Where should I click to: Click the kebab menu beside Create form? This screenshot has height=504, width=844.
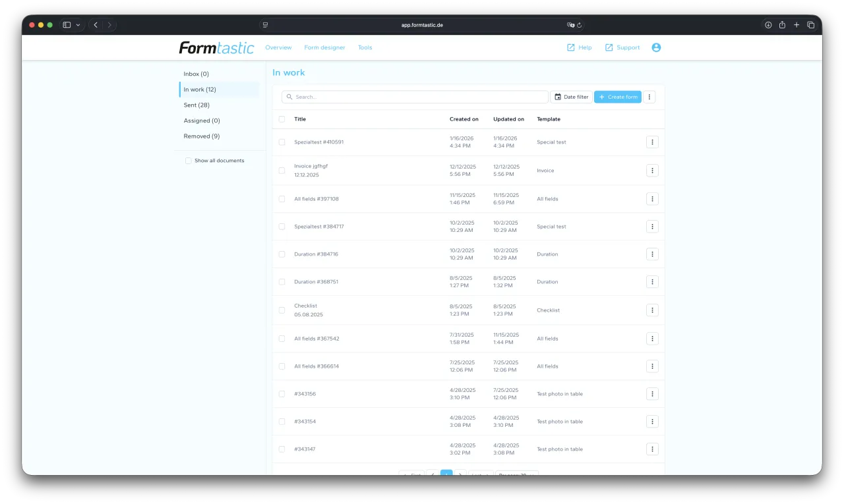tap(649, 97)
